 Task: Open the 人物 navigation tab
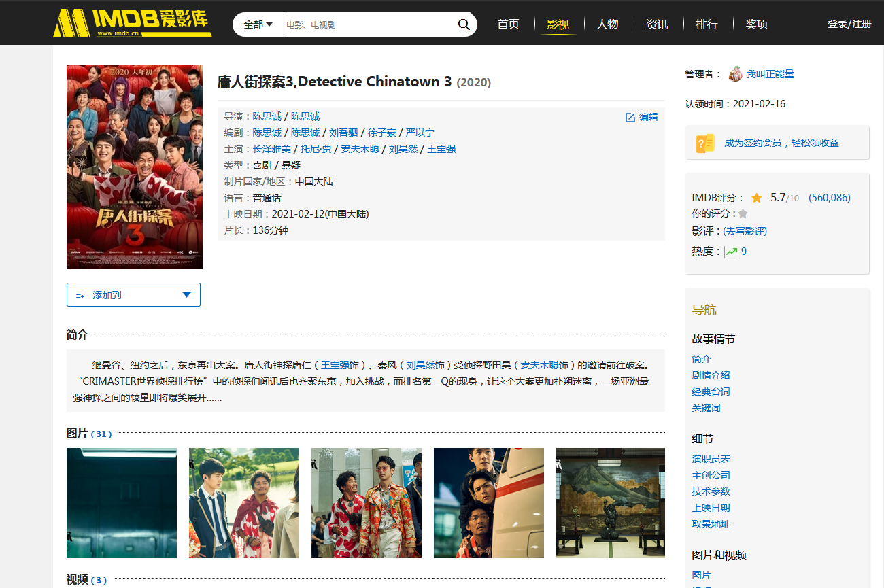coord(607,24)
